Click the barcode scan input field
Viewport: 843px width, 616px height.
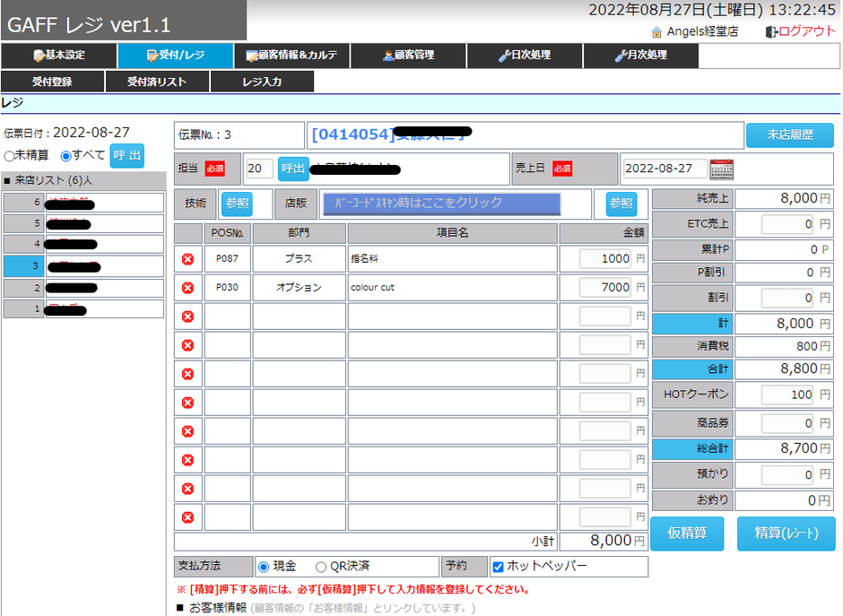tap(441, 204)
